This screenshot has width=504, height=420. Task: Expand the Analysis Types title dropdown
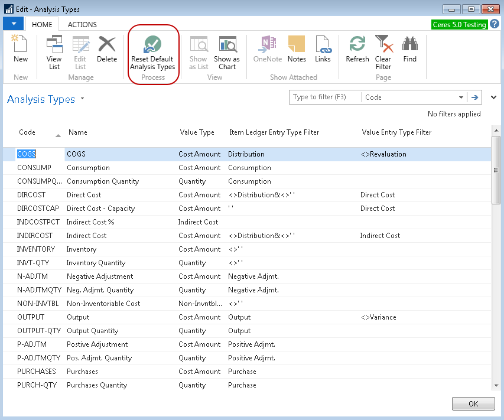pos(83,99)
